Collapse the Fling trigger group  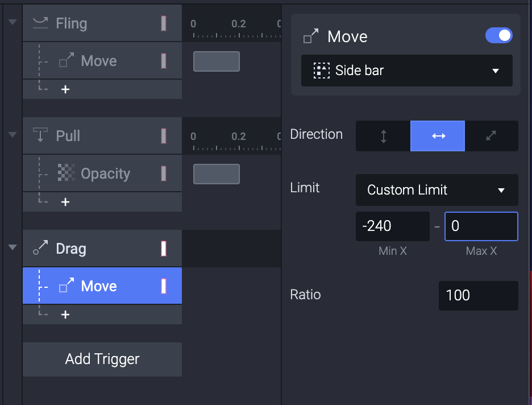pyautogui.click(x=13, y=22)
